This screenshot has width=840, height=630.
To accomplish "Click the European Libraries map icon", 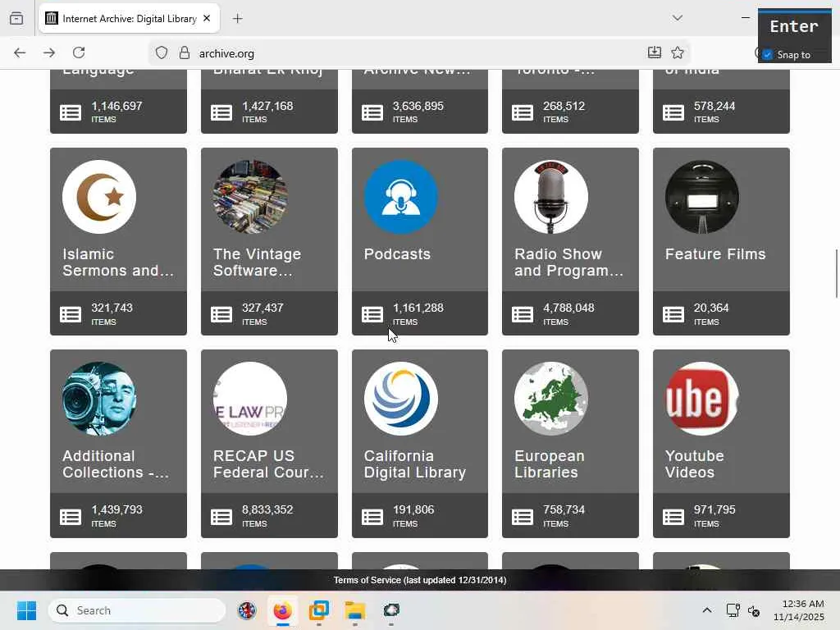I will click(551, 399).
